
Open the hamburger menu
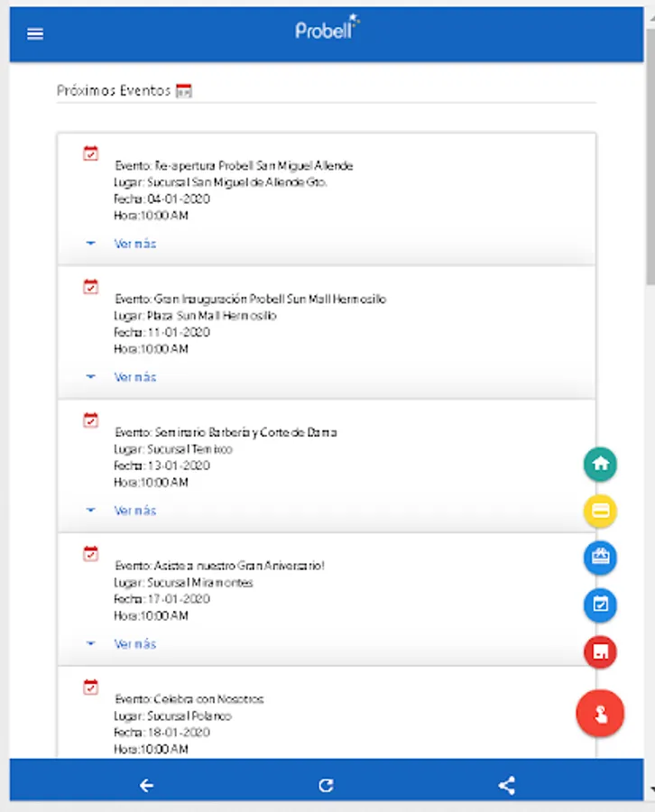35,34
